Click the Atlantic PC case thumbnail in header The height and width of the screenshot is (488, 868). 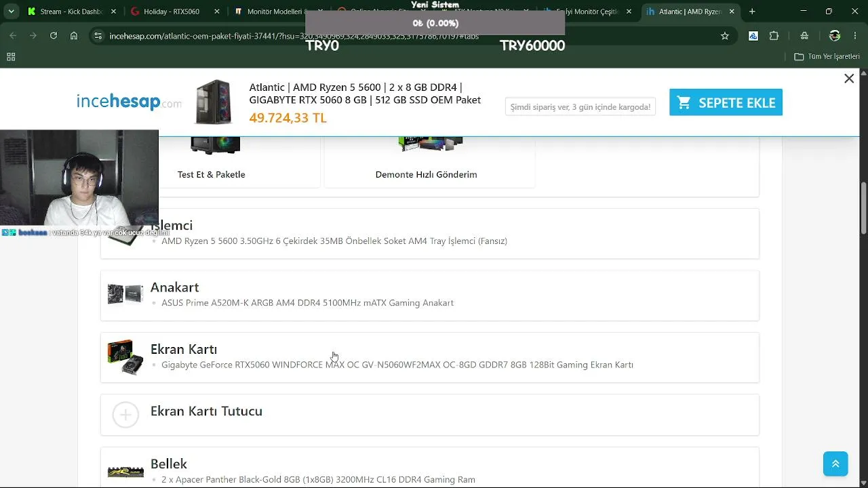[x=213, y=102]
